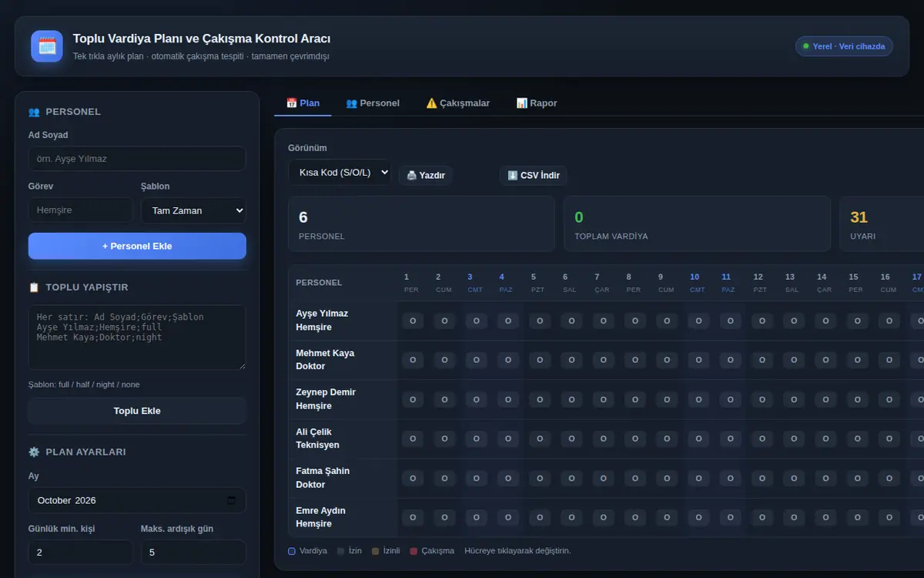
Task: Click the 6 PERSONEL stat card
Action: [x=421, y=223]
